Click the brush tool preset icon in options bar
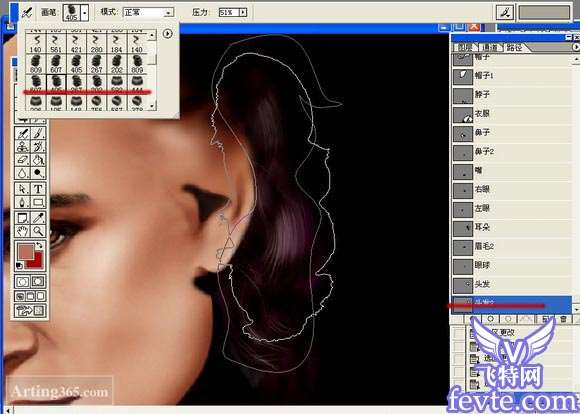Viewport: 580px width, 414px height. (x=26, y=13)
